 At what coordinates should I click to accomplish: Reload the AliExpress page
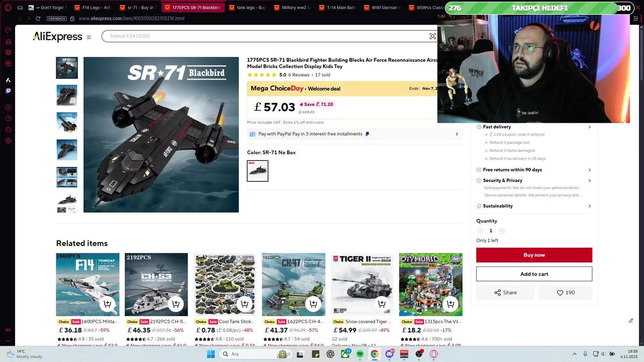(38, 19)
